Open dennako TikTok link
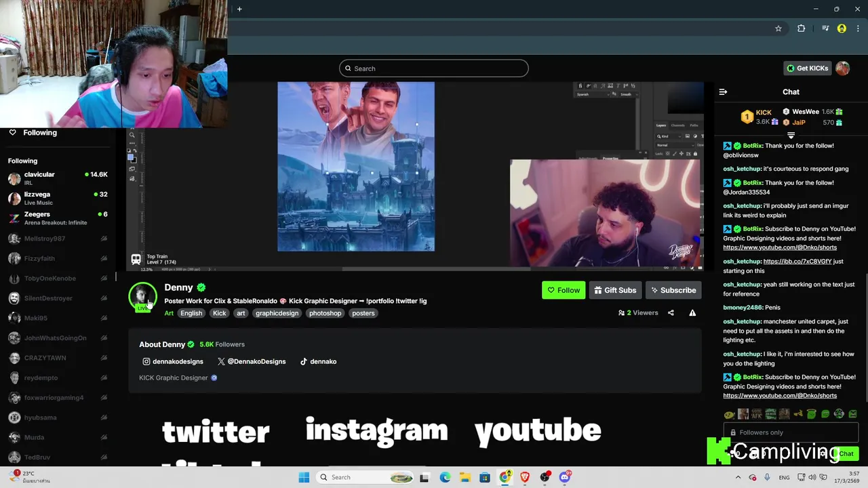The height and width of the screenshot is (488, 868). click(318, 361)
